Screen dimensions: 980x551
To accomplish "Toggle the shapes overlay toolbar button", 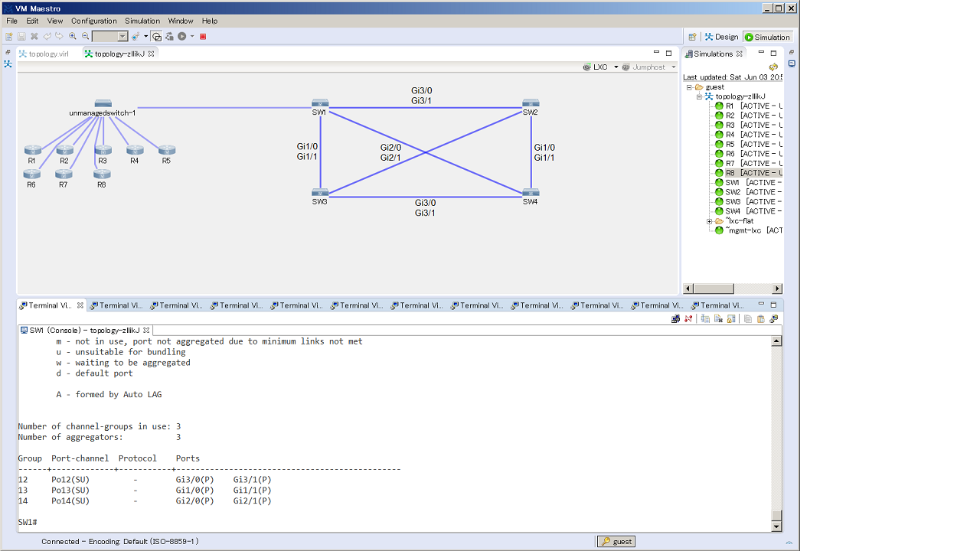I will coord(157,36).
